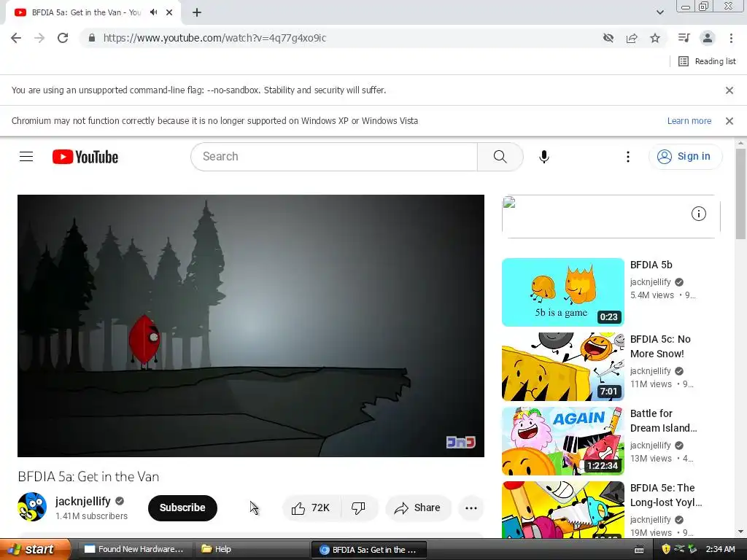Open the jacknjellify channel avatar
This screenshot has height=560, width=747.
click(x=32, y=507)
